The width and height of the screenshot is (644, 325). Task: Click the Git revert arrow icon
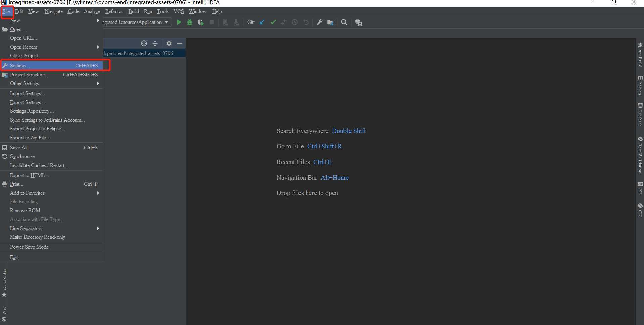(x=306, y=22)
